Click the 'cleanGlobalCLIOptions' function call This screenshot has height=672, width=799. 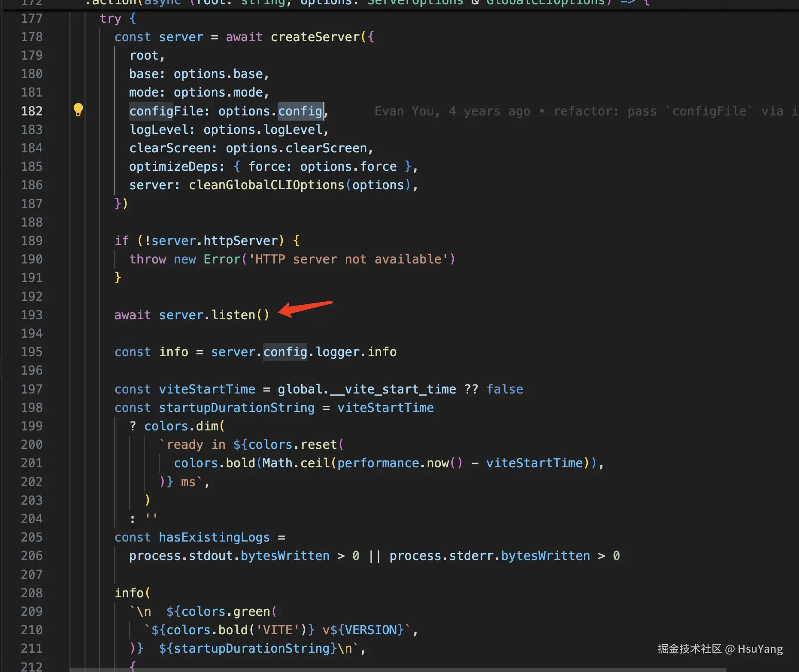pyautogui.click(x=266, y=185)
